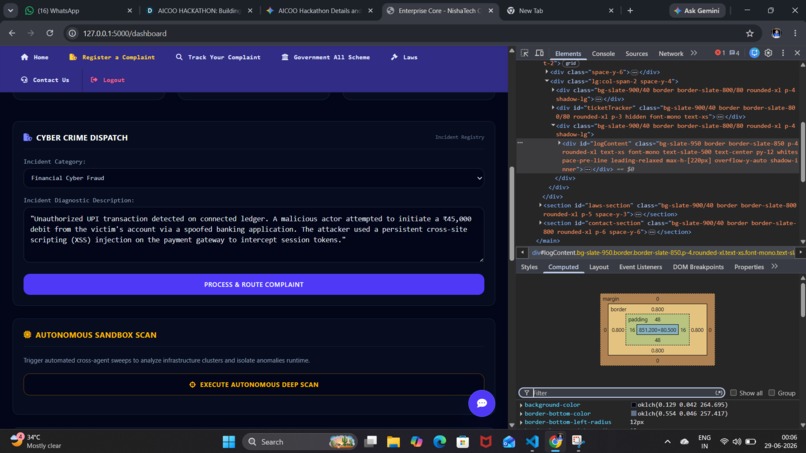Click Ask Gemini button
Screen dimensions: 806x453
coord(697,11)
